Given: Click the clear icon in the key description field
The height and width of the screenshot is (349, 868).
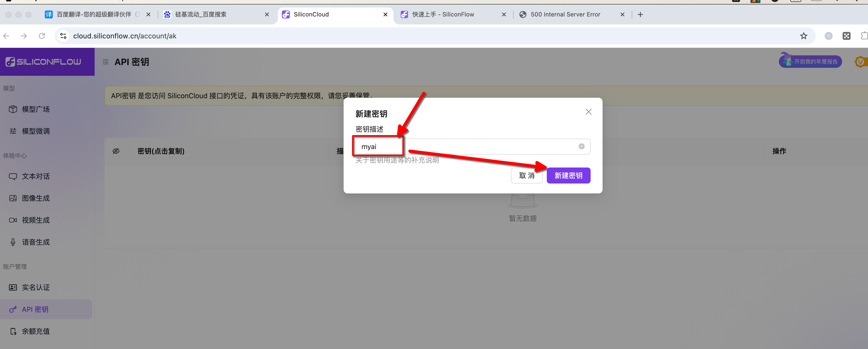Looking at the screenshot, I should pyautogui.click(x=581, y=146).
